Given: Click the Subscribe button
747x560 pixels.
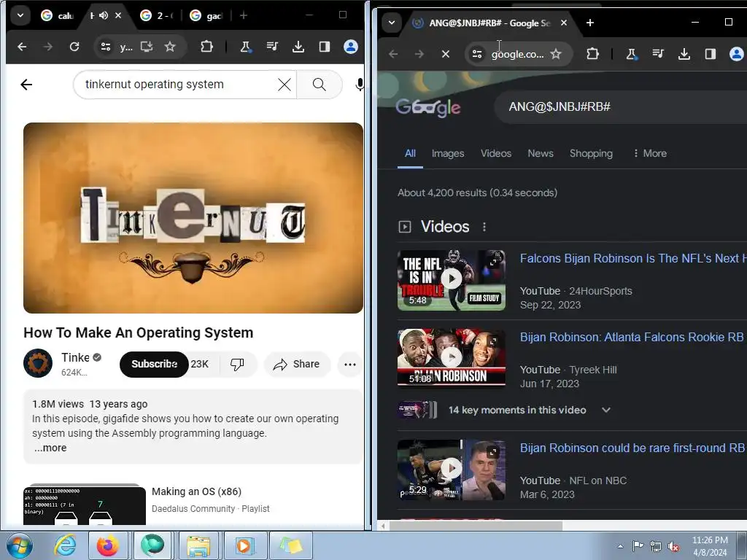Looking at the screenshot, I should coord(154,365).
